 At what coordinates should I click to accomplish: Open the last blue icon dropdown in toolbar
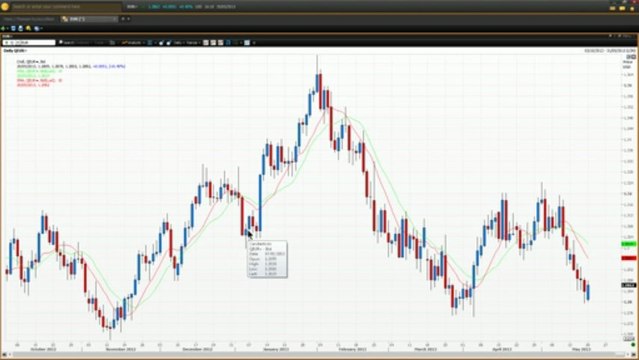click(38, 29)
